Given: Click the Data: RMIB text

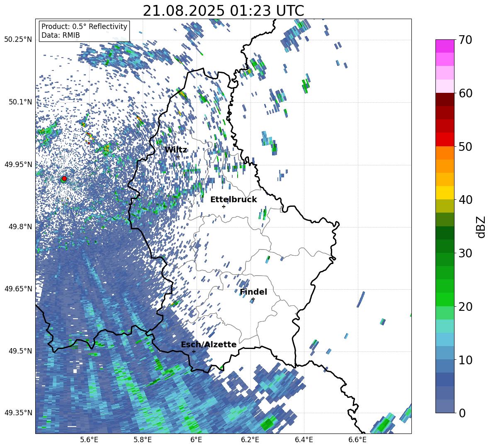Looking at the screenshot, I should 61,35.
